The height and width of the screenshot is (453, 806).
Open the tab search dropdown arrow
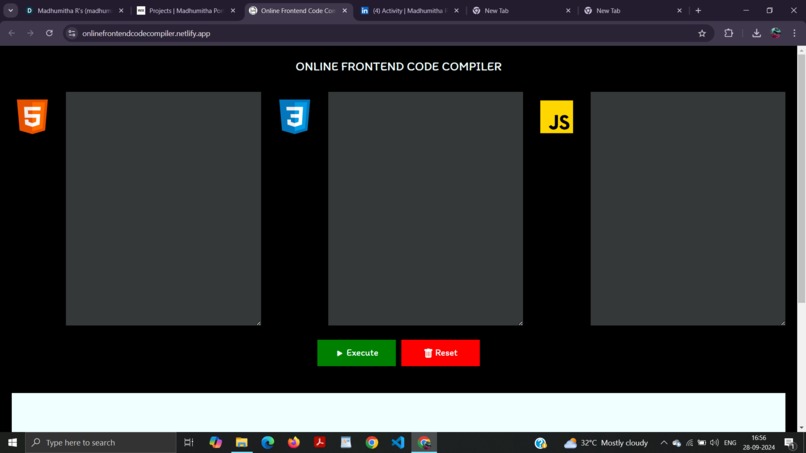point(10,10)
